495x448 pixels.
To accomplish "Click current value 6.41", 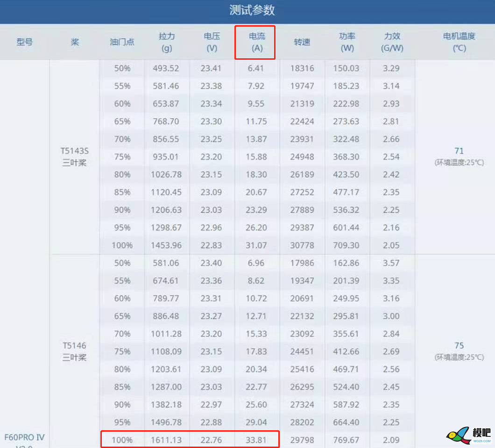I will (x=256, y=68).
